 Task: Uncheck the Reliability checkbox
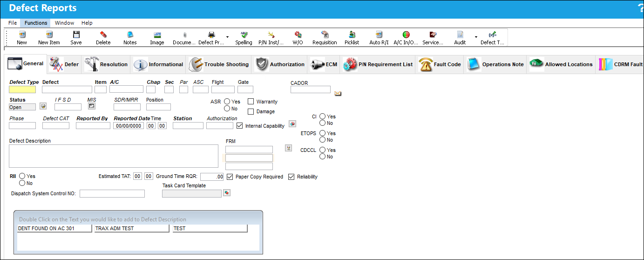tap(291, 177)
